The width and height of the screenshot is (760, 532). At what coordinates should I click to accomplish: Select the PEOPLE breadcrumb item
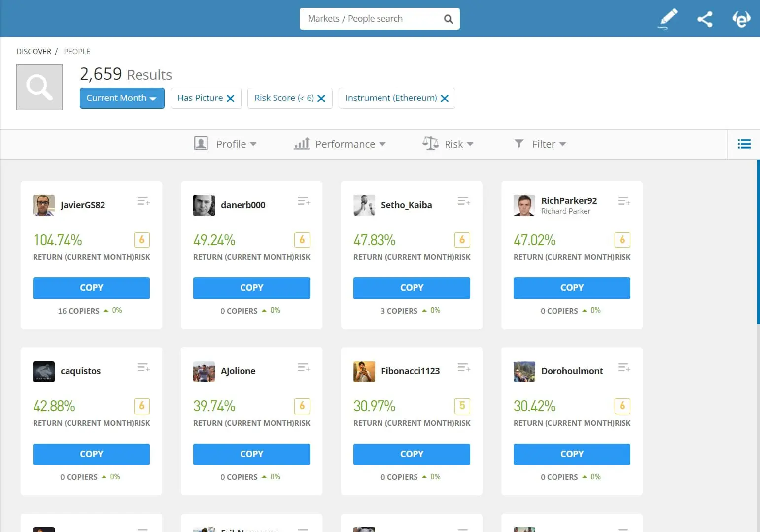(77, 51)
